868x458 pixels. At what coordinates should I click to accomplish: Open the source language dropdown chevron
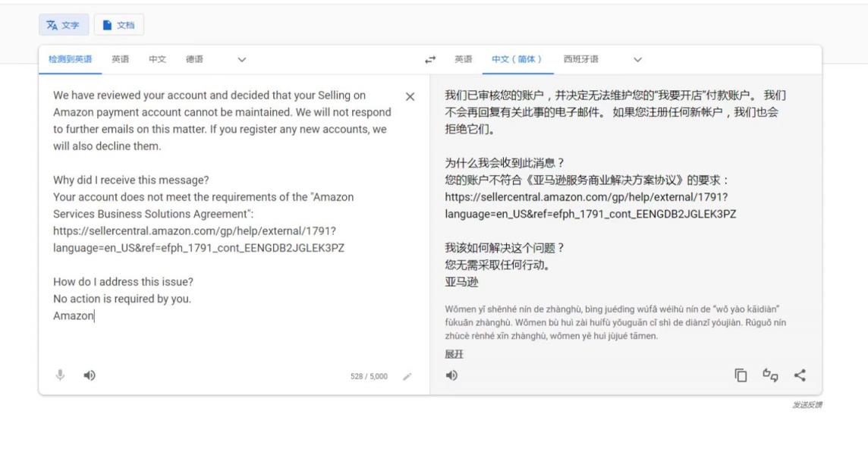click(241, 58)
